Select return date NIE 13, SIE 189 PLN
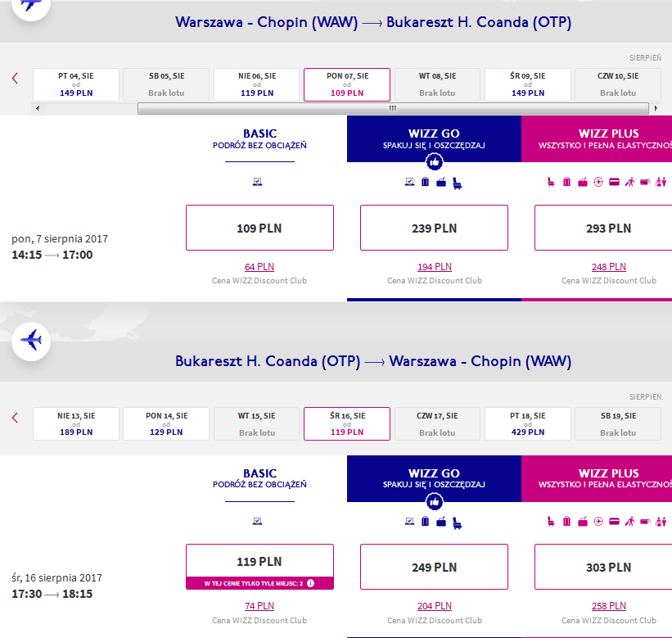Viewport: 672px width, 638px height. [76, 423]
